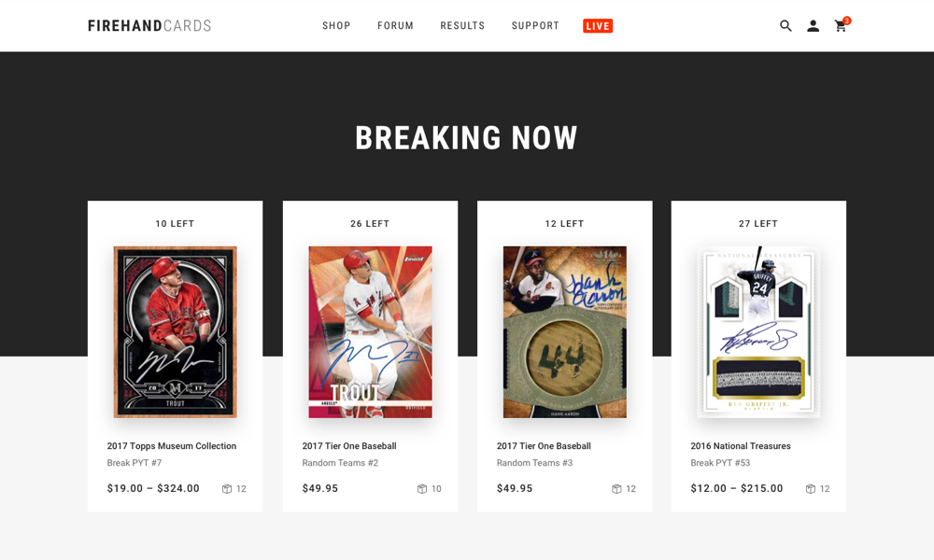The image size is (934, 560).
Task: Open the shopping cart icon
Action: [841, 26]
